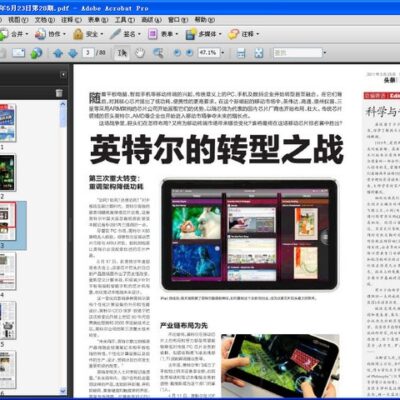This screenshot has height=400, width=400.
Task: Click the scrolling page display icon
Action: coord(241,53)
